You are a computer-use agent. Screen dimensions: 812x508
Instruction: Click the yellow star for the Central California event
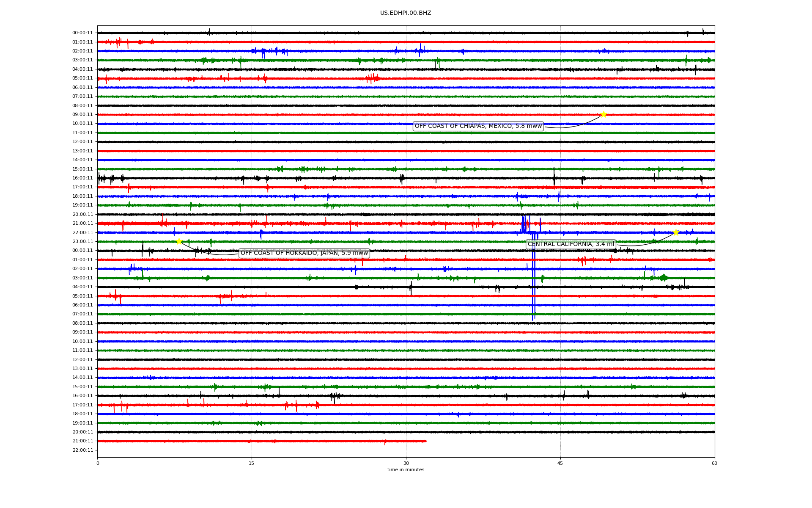pos(676,232)
